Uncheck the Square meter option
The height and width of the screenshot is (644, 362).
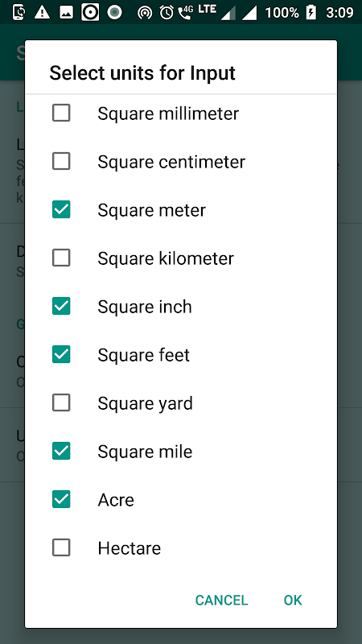click(61, 209)
